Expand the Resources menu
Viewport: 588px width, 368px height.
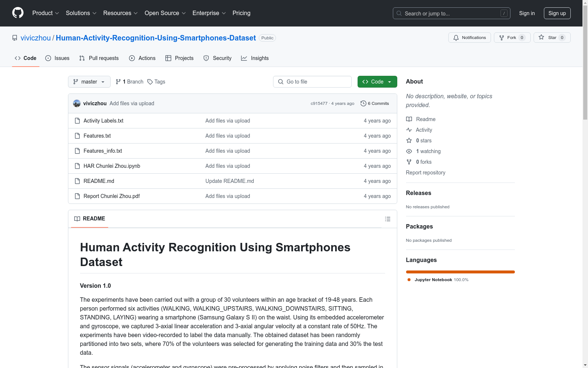coord(121,13)
